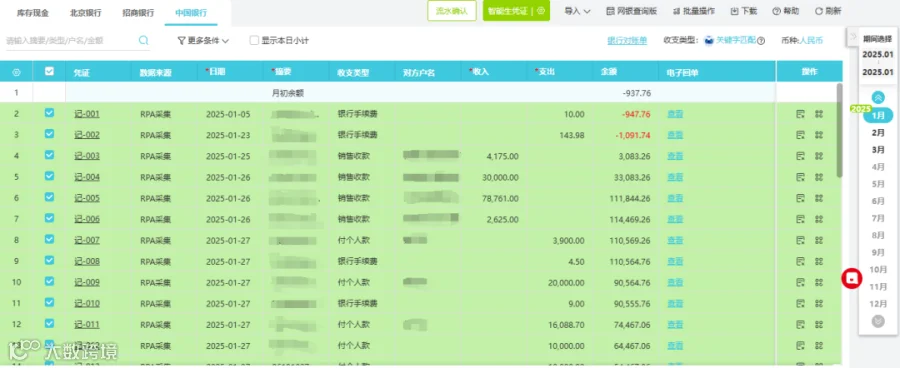Open 帮助 in the toolbar
The height and width of the screenshot is (368, 900).
[785, 11]
